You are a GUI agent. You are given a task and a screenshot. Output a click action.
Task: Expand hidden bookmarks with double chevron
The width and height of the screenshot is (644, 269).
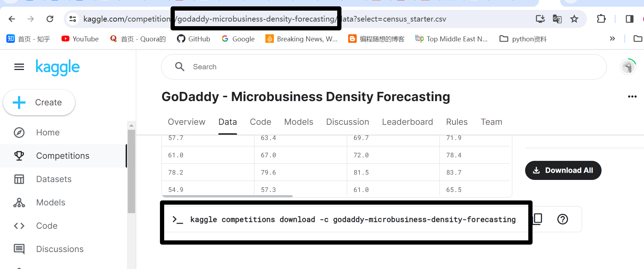tap(613, 39)
